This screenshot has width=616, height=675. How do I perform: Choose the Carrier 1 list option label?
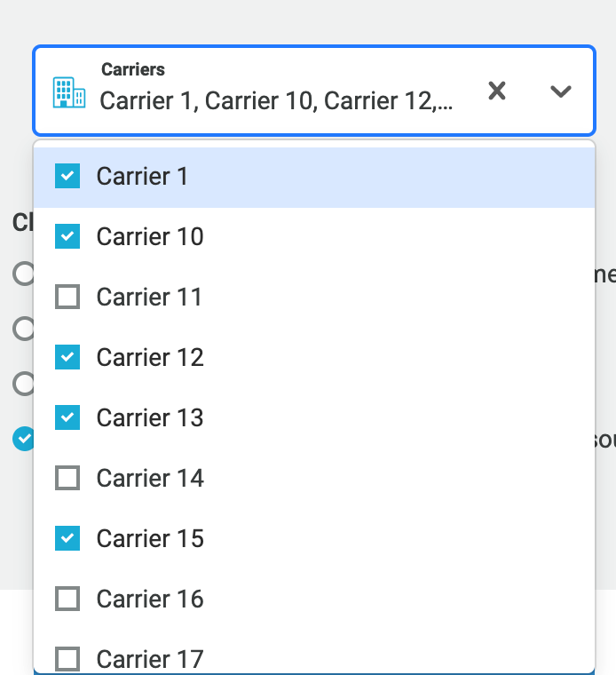[x=143, y=176]
